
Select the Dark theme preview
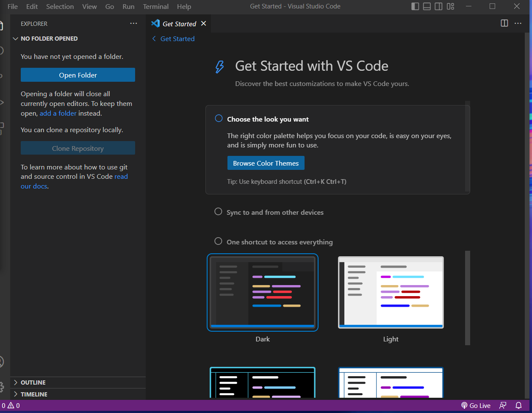point(263,292)
